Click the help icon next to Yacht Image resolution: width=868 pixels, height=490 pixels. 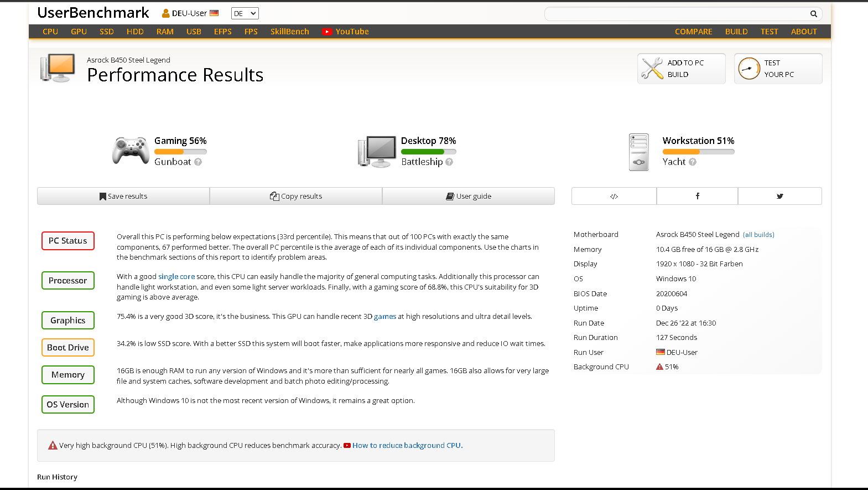pos(693,162)
